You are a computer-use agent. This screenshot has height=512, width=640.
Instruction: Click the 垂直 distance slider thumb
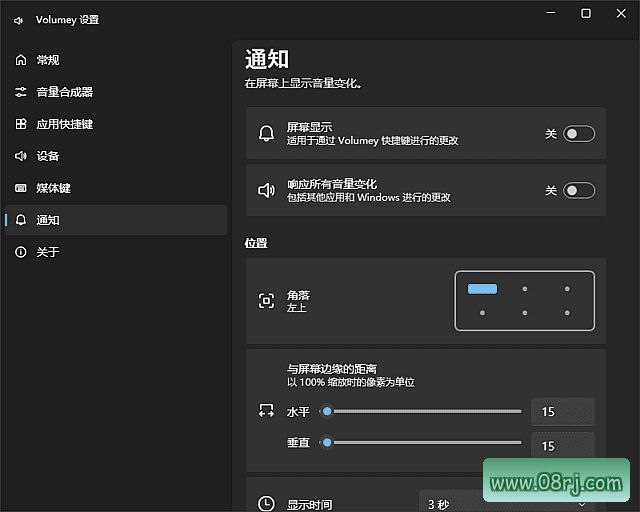click(x=327, y=443)
